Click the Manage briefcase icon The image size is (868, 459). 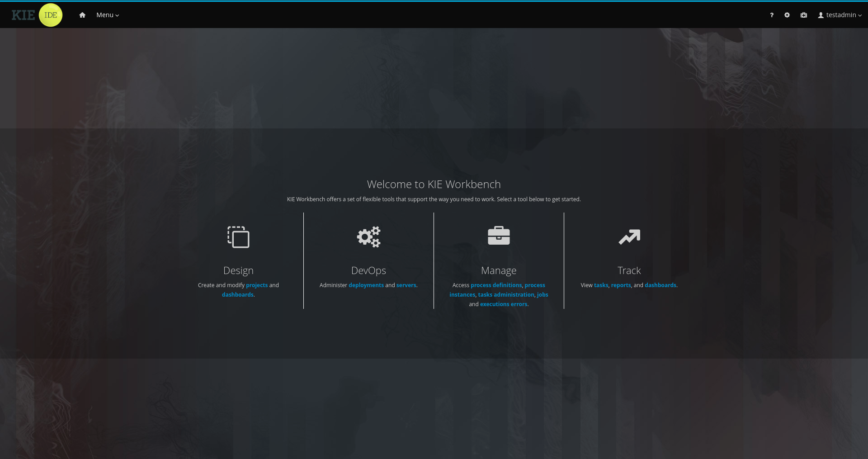499,236
